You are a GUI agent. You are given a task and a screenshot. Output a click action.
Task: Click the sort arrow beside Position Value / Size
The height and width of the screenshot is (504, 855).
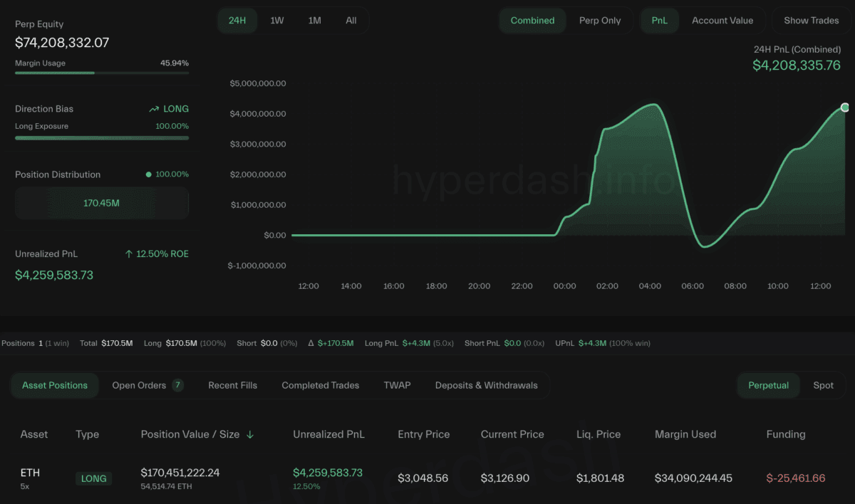(x=250, y=435)
